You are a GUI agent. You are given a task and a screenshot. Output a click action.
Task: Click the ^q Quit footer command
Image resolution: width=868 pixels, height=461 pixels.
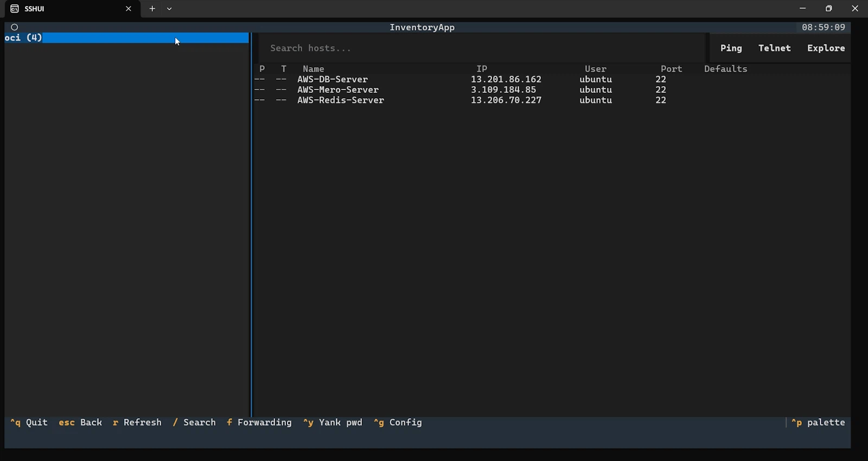pyautogui.click(x=29, y=422)
